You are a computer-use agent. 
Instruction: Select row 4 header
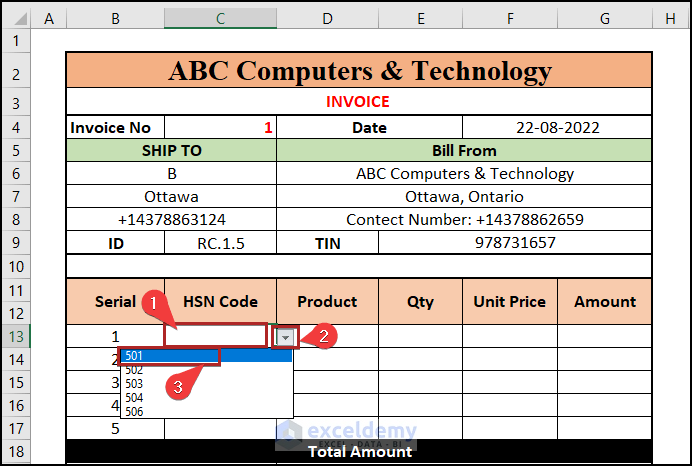coord(16,128)
